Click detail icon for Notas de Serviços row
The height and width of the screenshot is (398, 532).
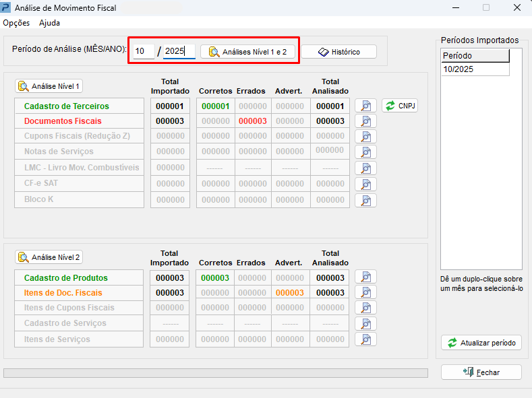pos(365,152)
